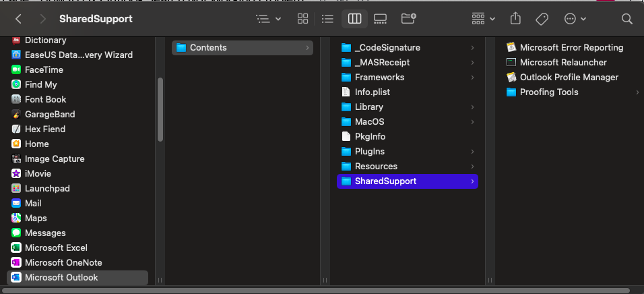Expand the _MASReceipt chevron

tap(472, 63)
